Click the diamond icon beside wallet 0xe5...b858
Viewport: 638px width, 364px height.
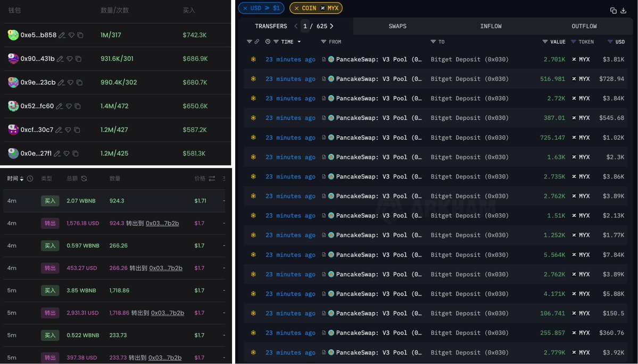point(71,36)
